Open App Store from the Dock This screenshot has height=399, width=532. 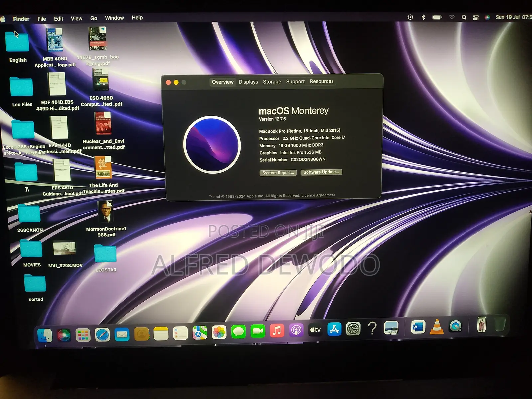(x=334, y=329)
